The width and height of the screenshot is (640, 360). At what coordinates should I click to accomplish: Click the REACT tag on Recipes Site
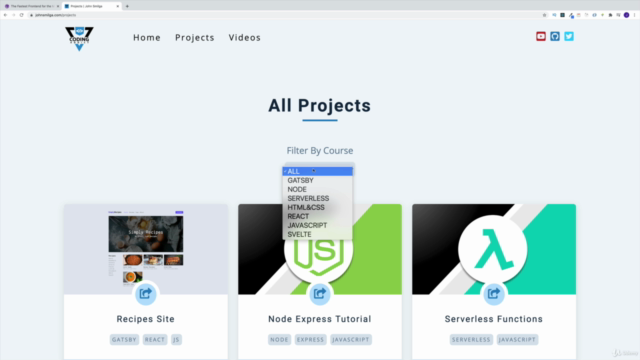(x=155, y=340)
